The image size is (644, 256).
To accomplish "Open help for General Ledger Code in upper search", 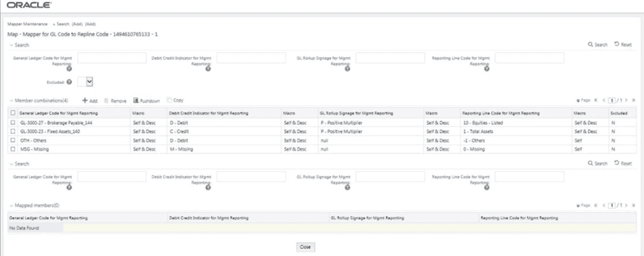I will pyautogui.click(x=69, y=69).
